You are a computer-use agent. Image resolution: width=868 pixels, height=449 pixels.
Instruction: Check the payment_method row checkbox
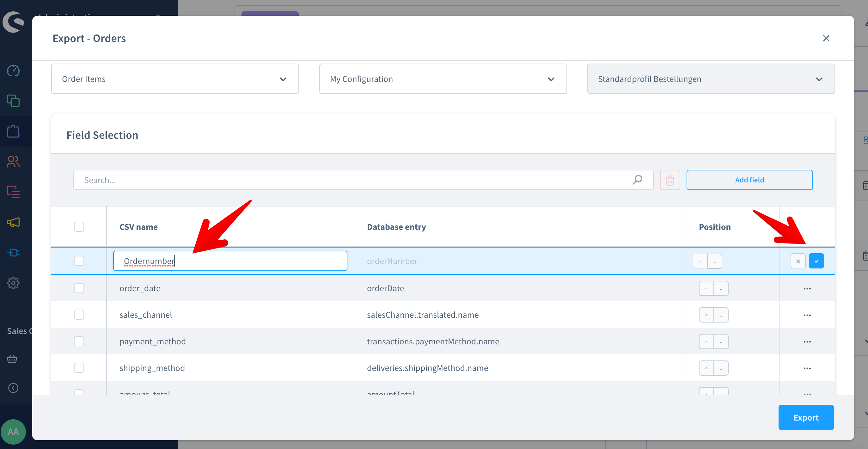click(79, 341)
